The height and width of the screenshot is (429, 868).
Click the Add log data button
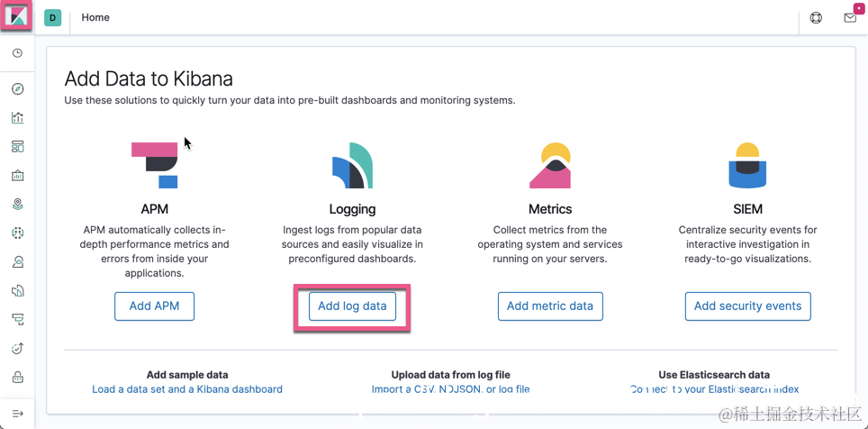pos(353,306)
